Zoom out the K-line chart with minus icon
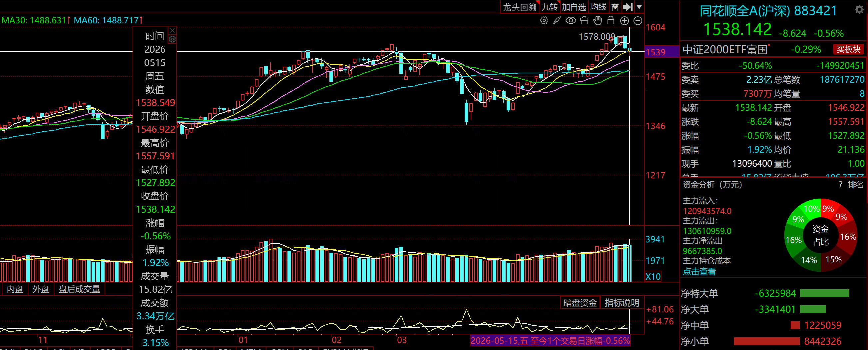Screen dimensions: 868x350 click(638, 21)
